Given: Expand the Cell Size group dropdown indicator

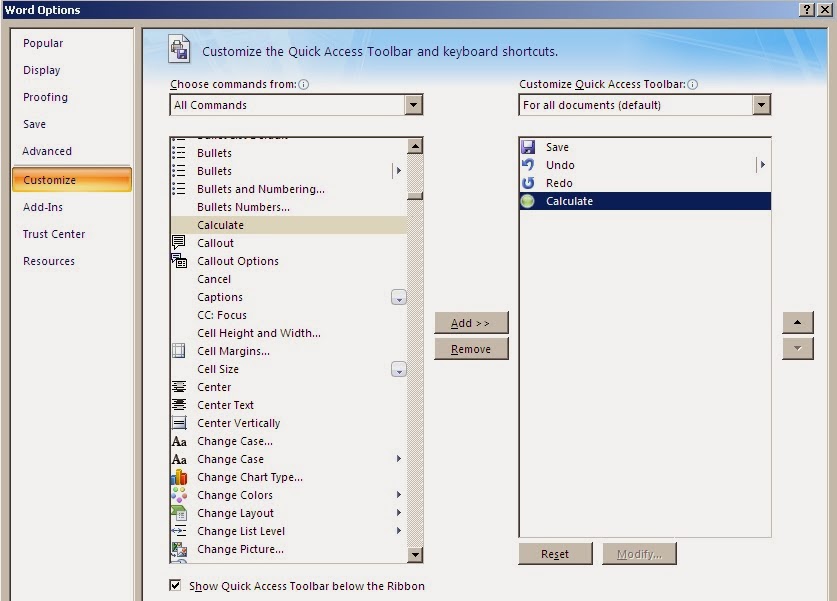Looking at the screenshot, I should (x=399, y=369).
